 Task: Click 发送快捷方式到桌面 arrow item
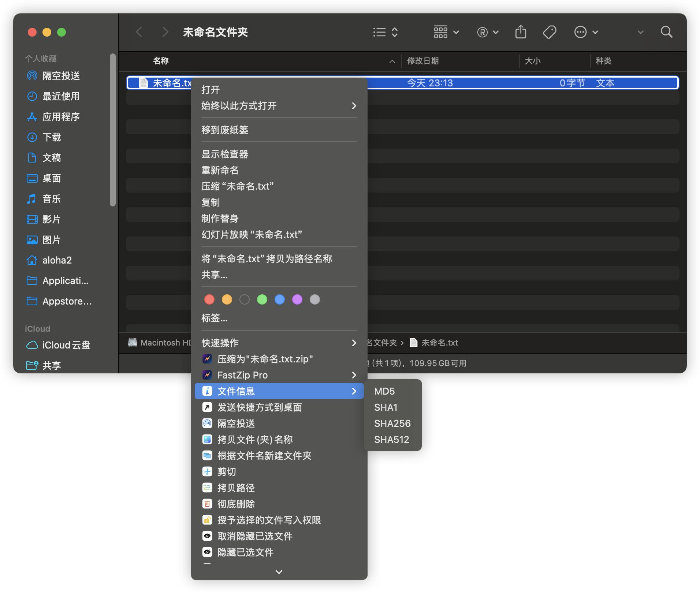point(259,407)
